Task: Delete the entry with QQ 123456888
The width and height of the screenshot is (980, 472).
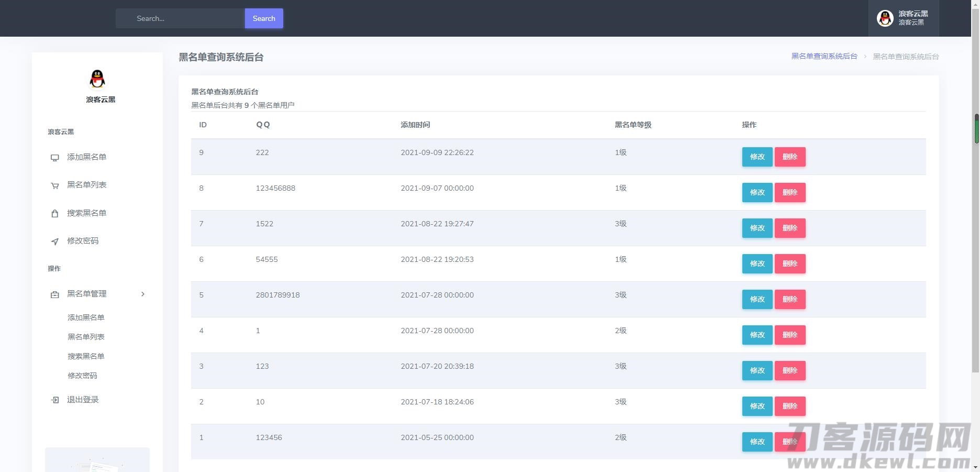Action: click(789, 192)
